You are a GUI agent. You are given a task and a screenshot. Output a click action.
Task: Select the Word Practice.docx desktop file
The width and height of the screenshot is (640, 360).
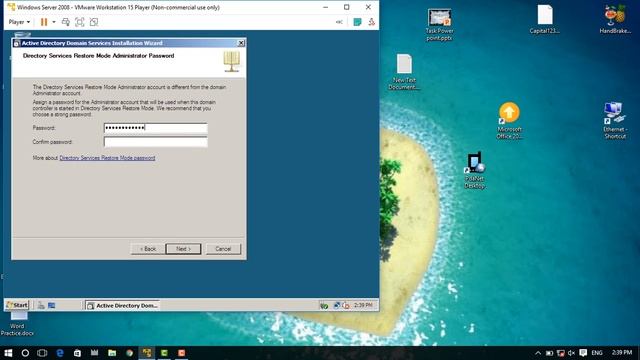[x=17, y=324]
